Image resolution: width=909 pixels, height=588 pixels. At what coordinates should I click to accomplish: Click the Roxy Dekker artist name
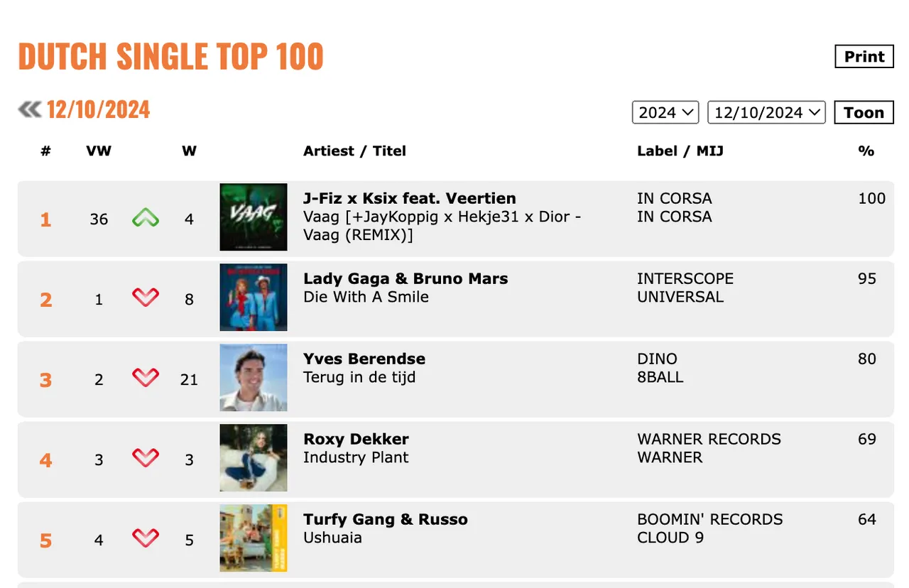[x=356, y=439]
